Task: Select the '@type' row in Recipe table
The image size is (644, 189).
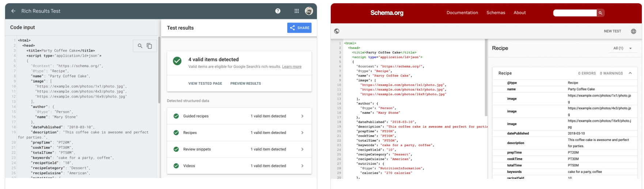Action: (x=565, y=83)
